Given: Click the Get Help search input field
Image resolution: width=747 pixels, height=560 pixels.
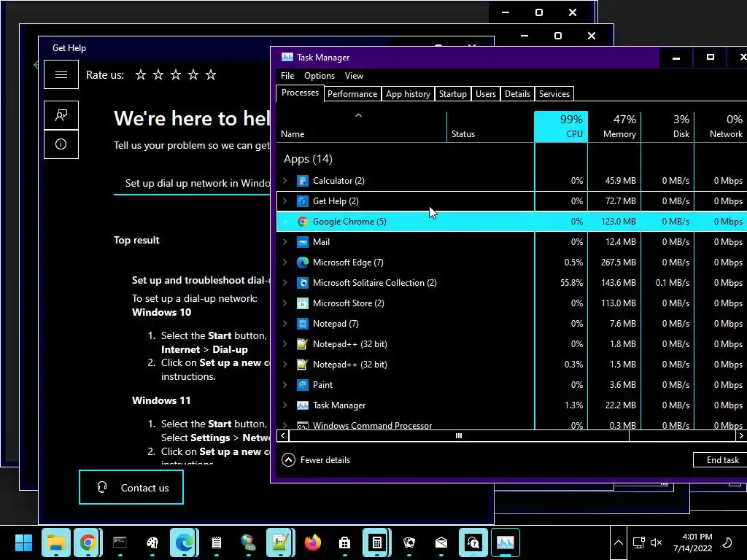Looking at the screenshot, I should 192,184.
